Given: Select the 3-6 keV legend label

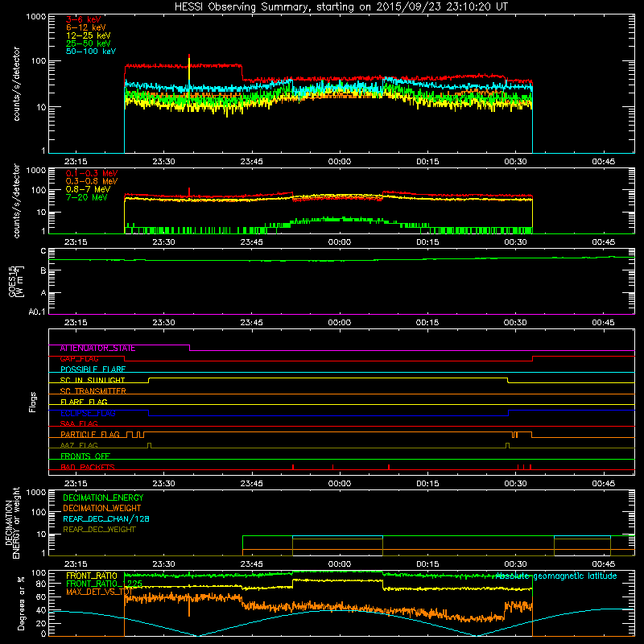Looking at the screenshot, I should 84,19.
